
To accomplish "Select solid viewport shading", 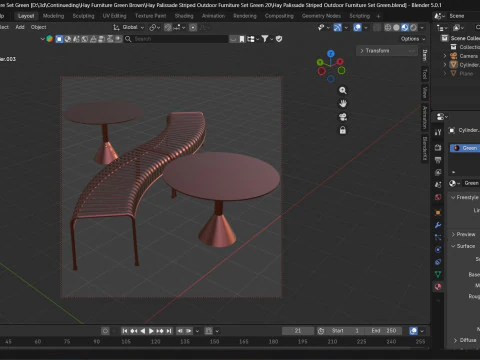I will pyautogui.click(x=396, y=27).
